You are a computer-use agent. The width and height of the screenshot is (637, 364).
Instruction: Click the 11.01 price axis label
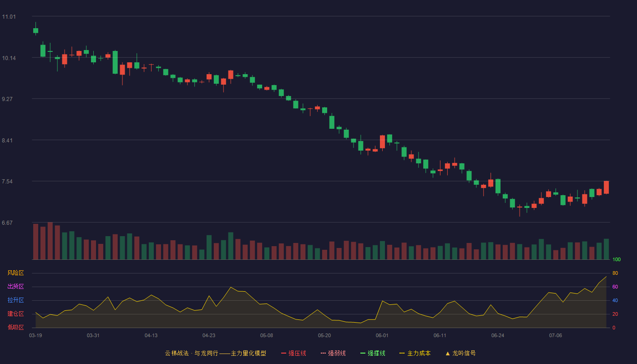pyautogui.click(x=9, y=17)
